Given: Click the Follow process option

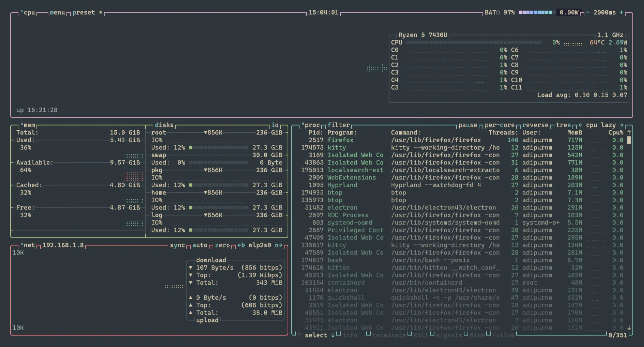Looking at the screenshot, I should click(503, 335).
